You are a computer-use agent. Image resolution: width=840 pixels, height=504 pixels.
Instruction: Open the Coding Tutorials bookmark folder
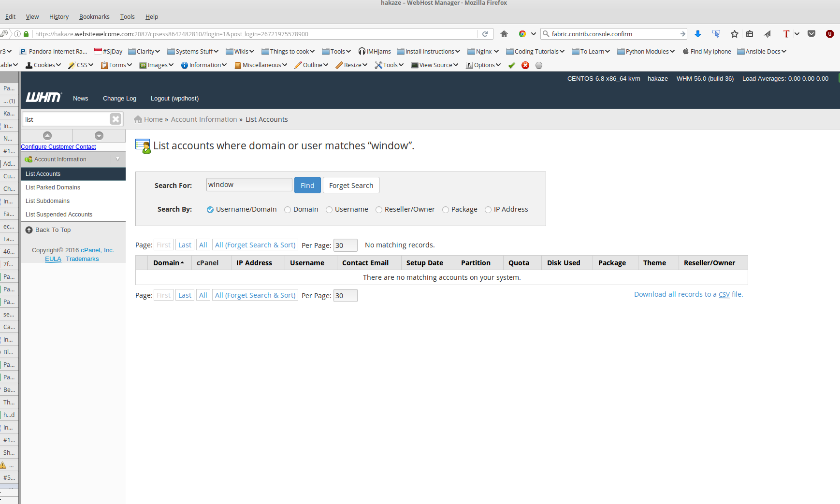[535, 52]
